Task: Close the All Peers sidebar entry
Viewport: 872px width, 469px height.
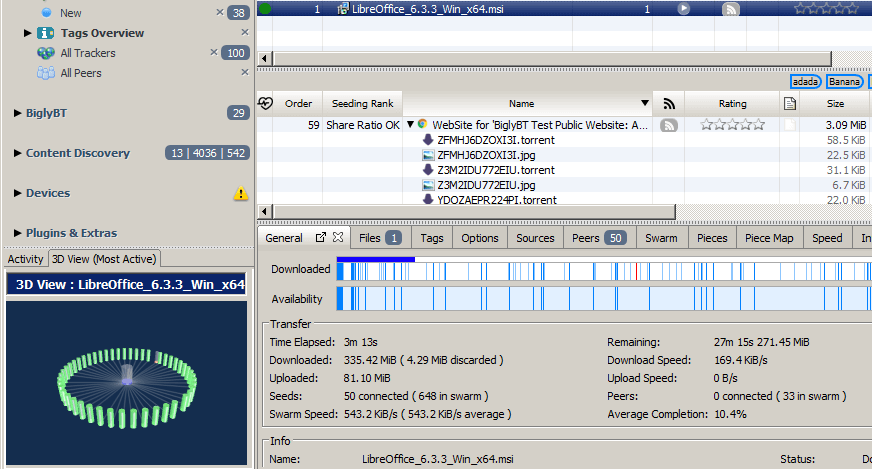Action: click(x=245, y=72)
